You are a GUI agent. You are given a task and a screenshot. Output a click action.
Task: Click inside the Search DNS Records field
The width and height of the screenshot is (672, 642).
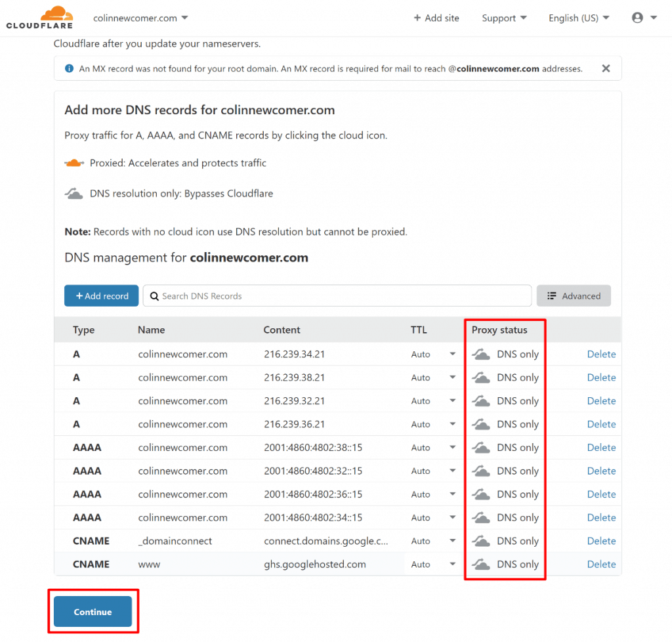tap(295, 296)
